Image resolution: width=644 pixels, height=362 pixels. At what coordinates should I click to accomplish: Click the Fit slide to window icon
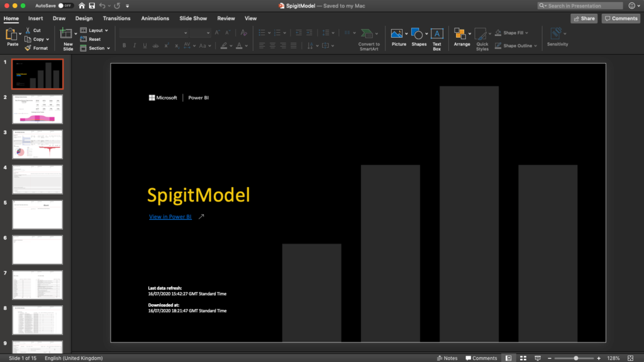630,358
